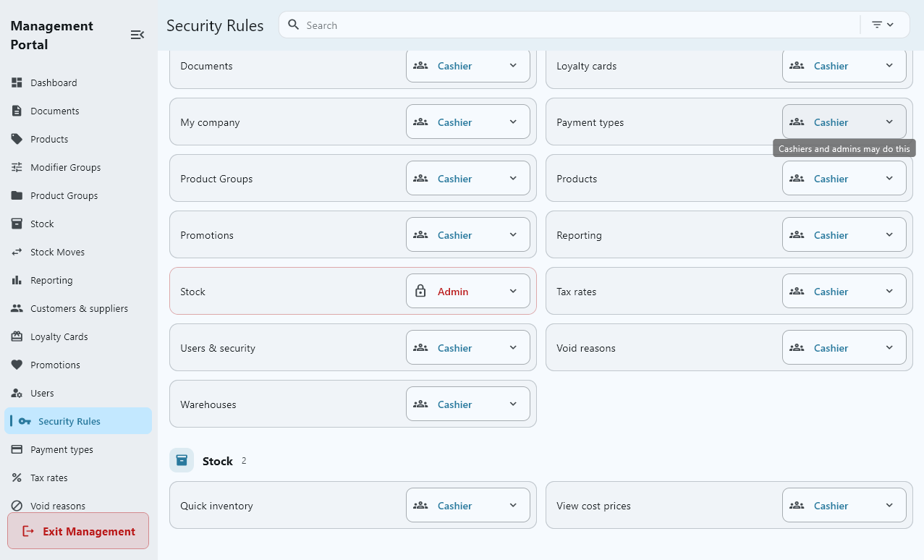Click the Stock section heading text
The width and height of the screenshot is (924, 560).
(218, 461)
